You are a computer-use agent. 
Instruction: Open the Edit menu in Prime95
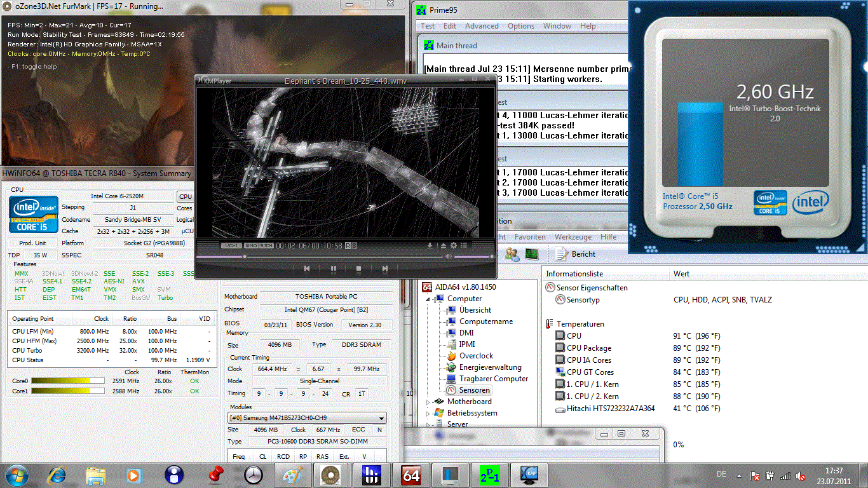(x=450, y=26)
